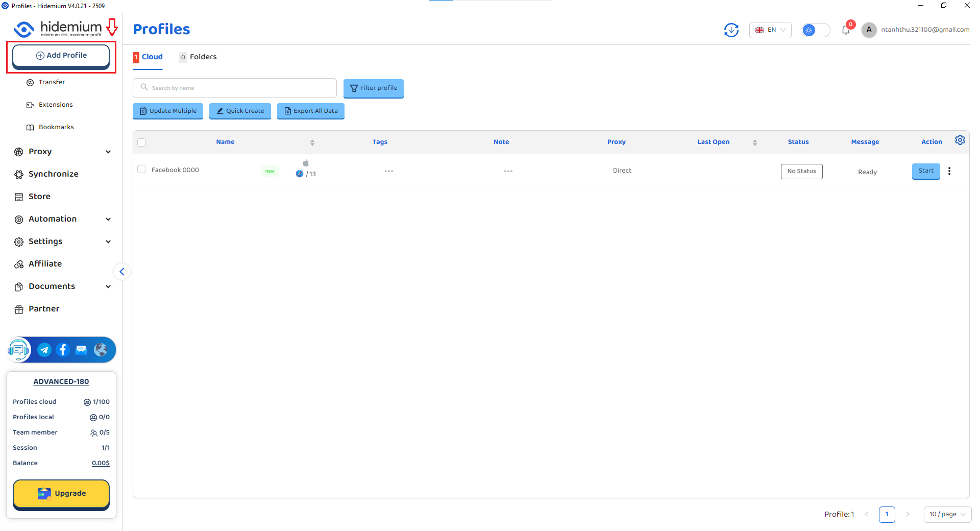The width and height of the screenshot is (980, 531).
Task: Start the Facebook 0000 profile
Action: (x=926, y=171)
